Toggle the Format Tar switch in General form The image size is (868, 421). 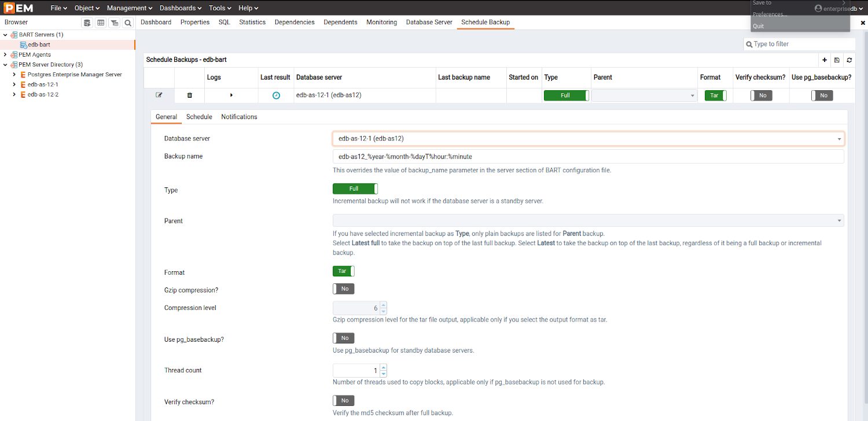click(x=344, y=271)
